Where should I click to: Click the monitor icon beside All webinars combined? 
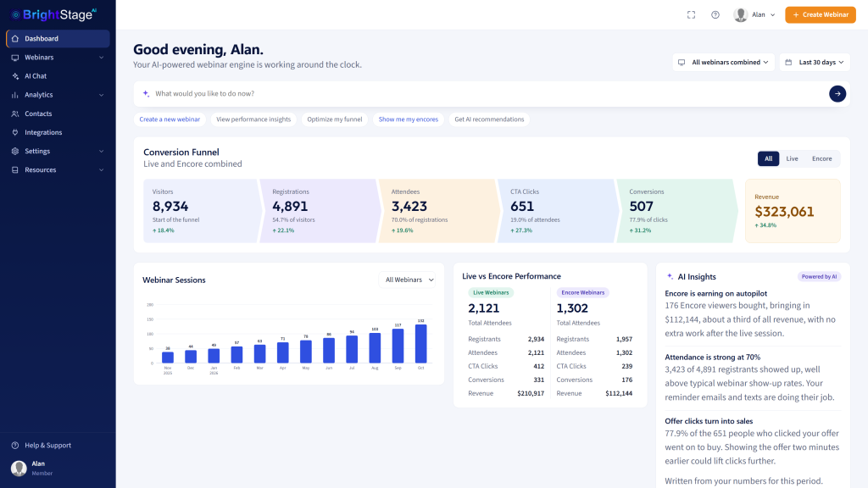point(682,63)
